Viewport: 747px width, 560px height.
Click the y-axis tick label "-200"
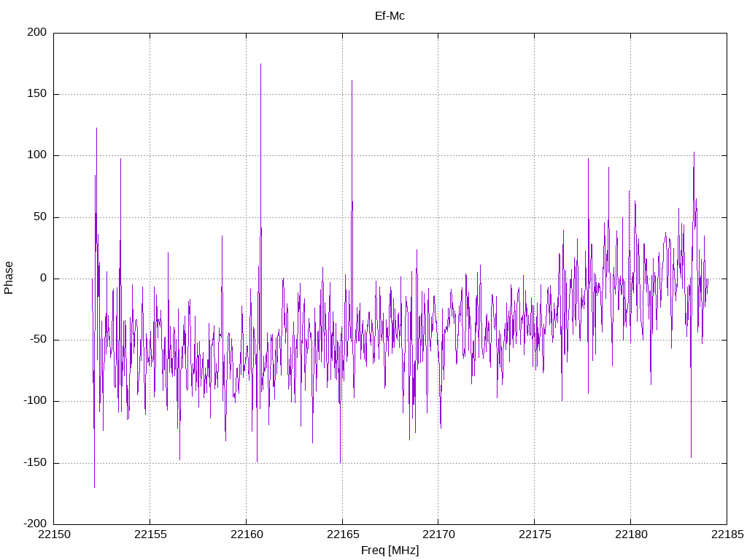[x=35, y=524]
